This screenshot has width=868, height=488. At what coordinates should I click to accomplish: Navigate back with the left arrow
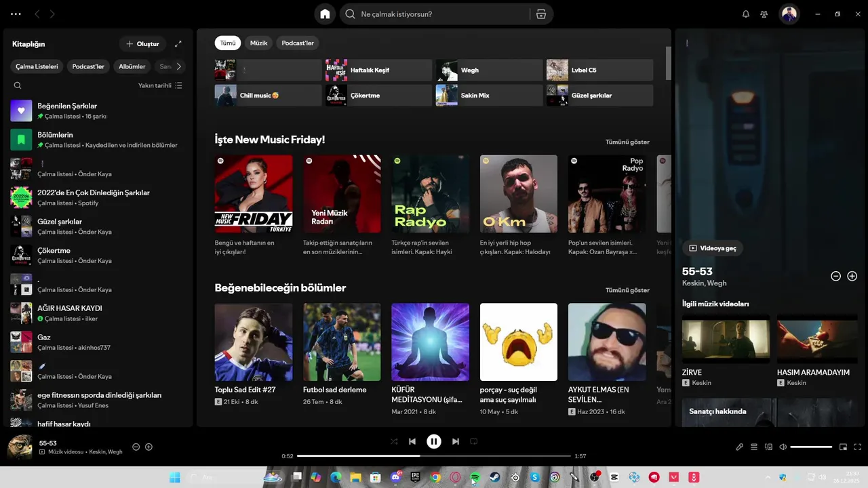click(x=37, y=14)
